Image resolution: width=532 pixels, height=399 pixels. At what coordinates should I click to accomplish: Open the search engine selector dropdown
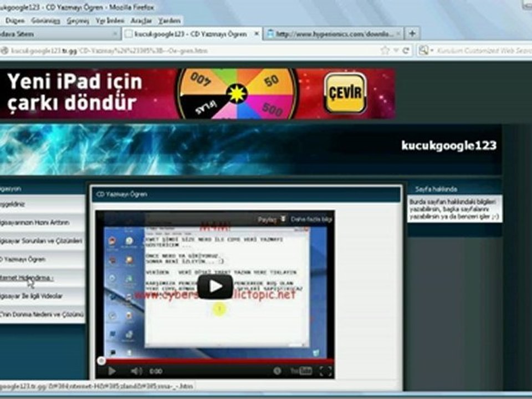[426, 50]
